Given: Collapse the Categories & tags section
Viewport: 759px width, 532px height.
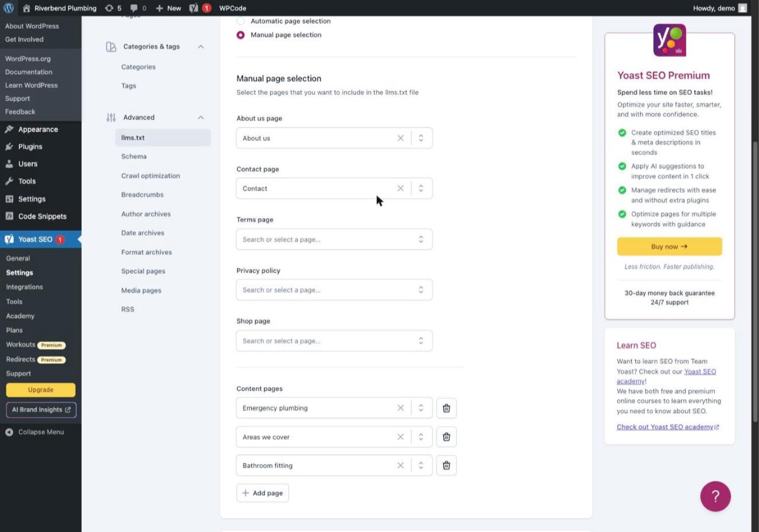Looking at the screenshot, I should pos(201,47).
